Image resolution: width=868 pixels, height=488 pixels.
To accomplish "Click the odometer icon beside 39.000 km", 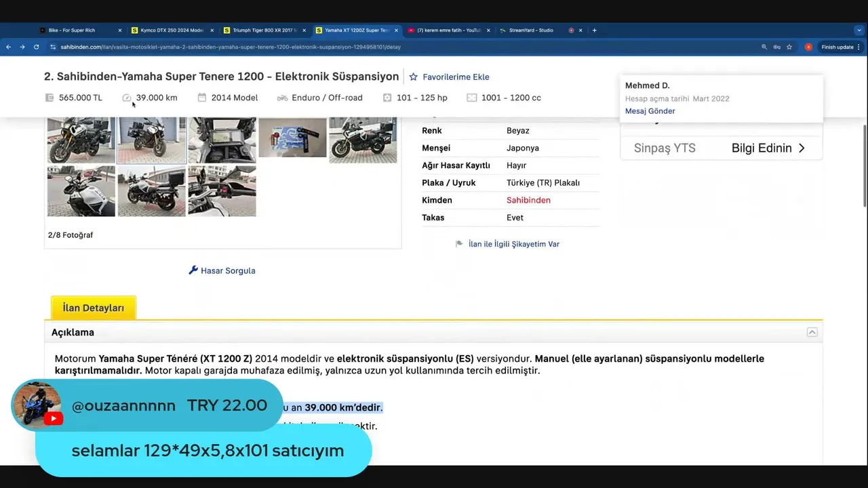I will [127, 98].
